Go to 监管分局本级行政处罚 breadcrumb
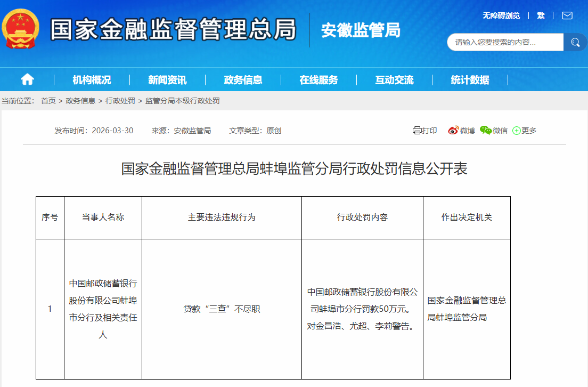This screenshot has height=387, width=588. click(182, 101)
